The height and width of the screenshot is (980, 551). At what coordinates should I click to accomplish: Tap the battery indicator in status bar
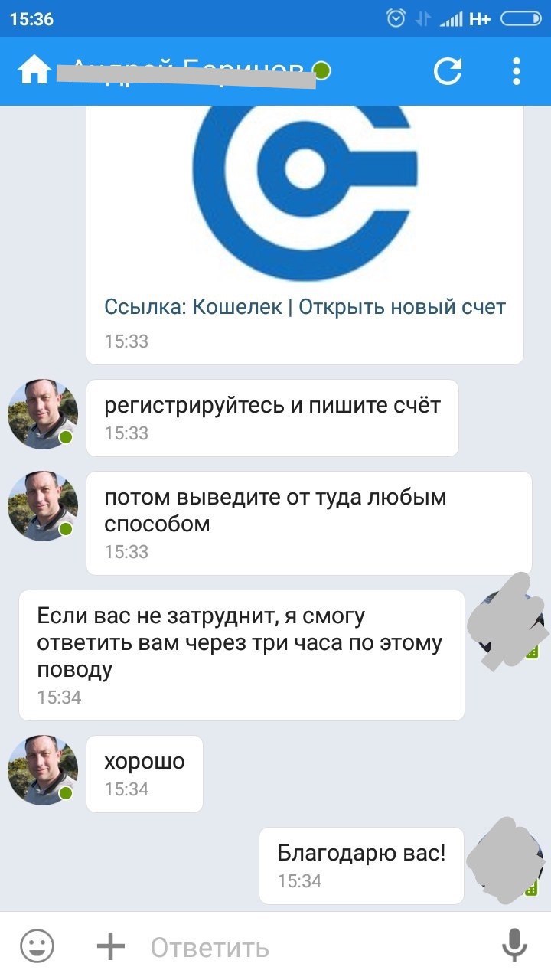[520, 19]
